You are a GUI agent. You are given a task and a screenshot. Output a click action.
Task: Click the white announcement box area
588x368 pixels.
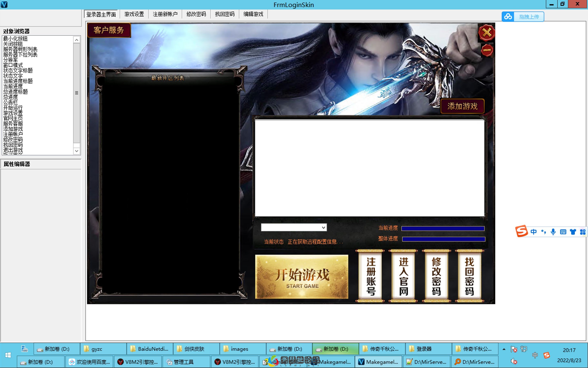[x=370, y=168]
